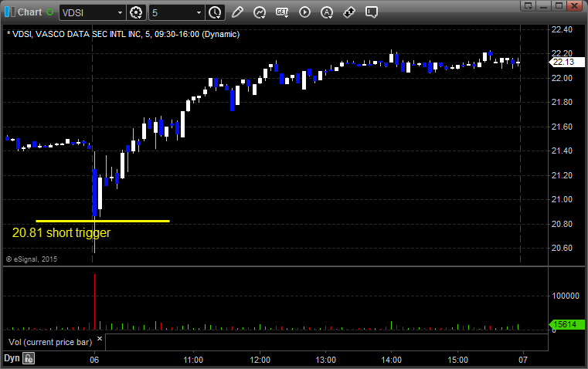588x369 pixels.
Task: Click the 21.00 price axis label
Action: pyautogui.click(x=562, y=199)
